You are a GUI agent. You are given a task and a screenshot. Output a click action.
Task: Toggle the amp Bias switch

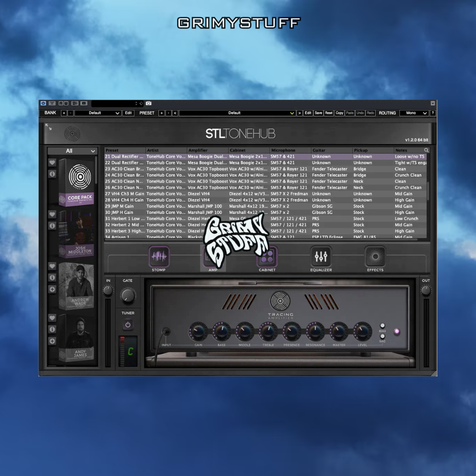pos(383,326)
